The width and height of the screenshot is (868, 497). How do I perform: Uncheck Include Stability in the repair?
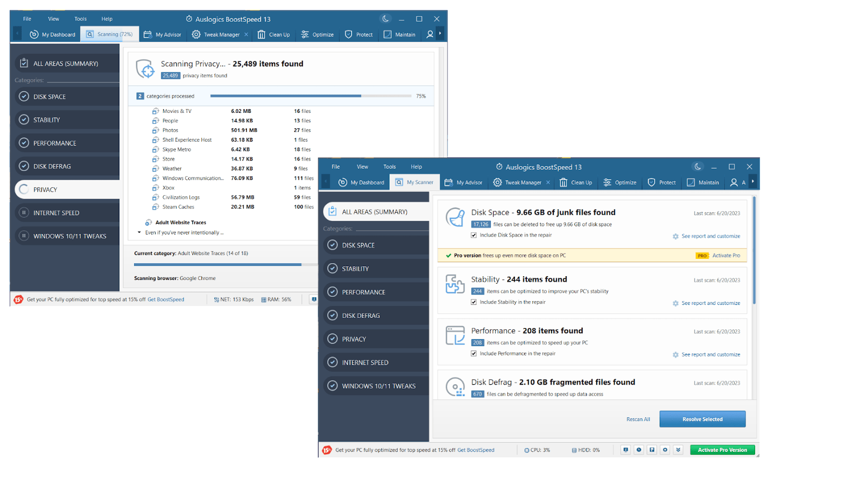(474, 302)
